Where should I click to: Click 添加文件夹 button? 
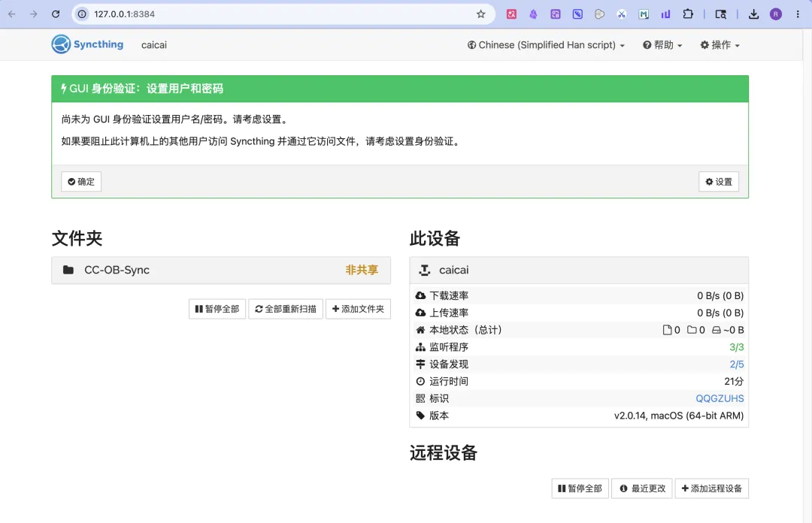click(x=359, y=309)
